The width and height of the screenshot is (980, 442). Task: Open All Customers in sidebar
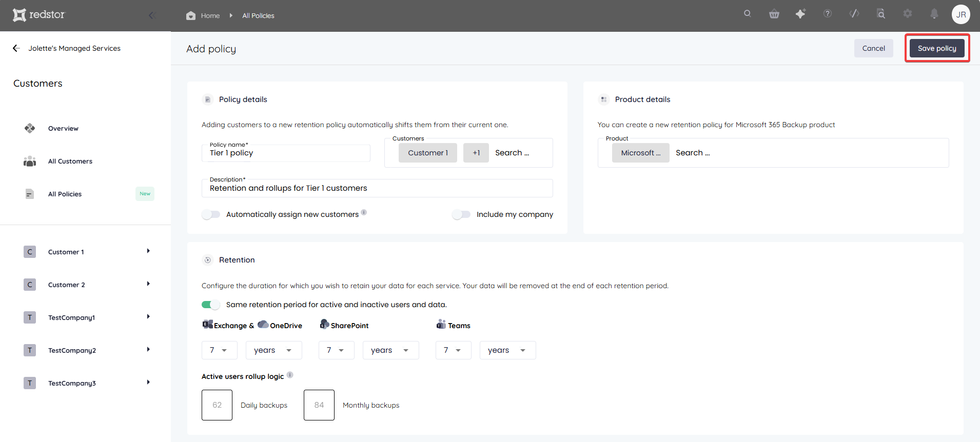click(70, 162)
